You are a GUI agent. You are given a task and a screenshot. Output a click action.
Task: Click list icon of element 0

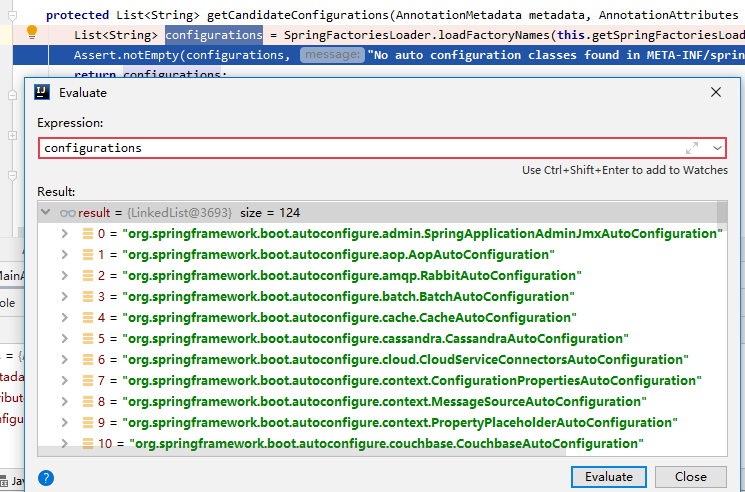(x=88, y=234)
